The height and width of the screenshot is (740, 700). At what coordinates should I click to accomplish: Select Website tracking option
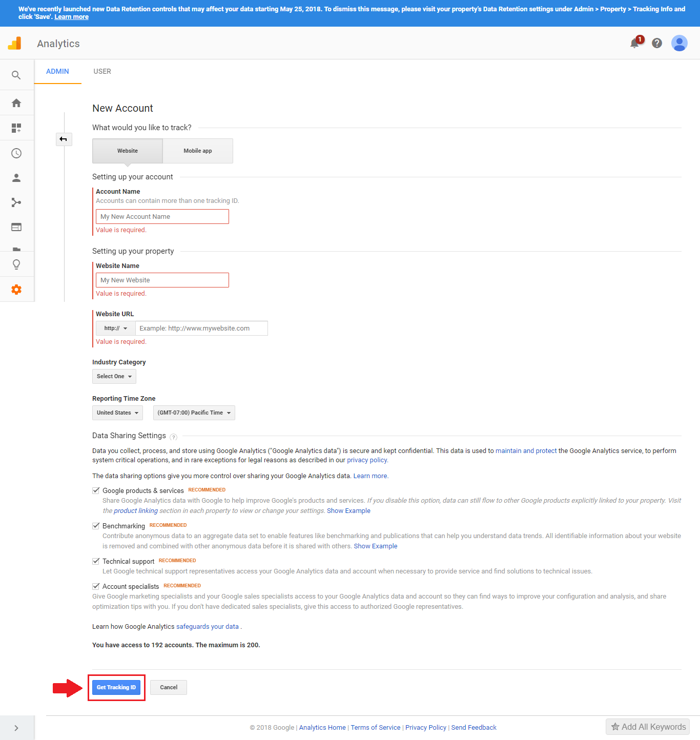click(x=128, y=151)
